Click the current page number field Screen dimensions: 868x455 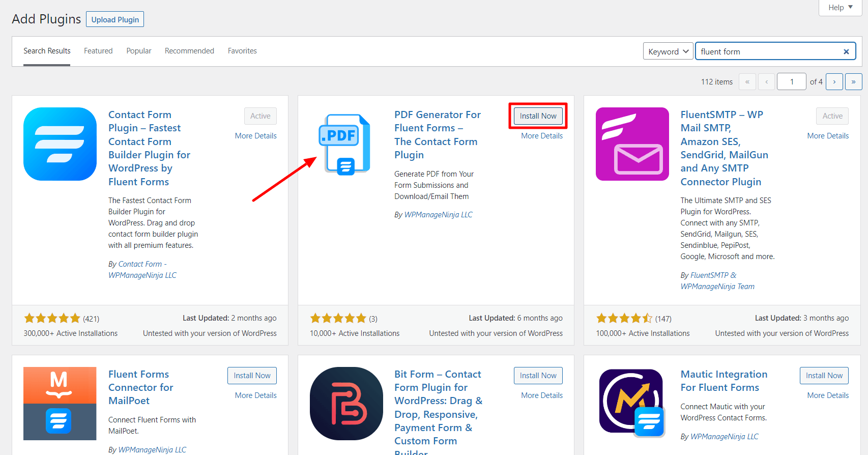pyautogui.click(x=791, y=82)
